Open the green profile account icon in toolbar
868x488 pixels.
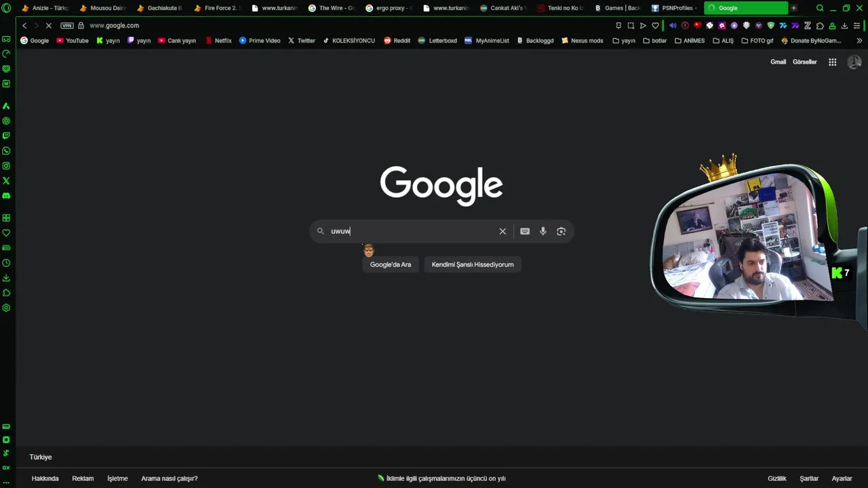click(x=832, y=26)
